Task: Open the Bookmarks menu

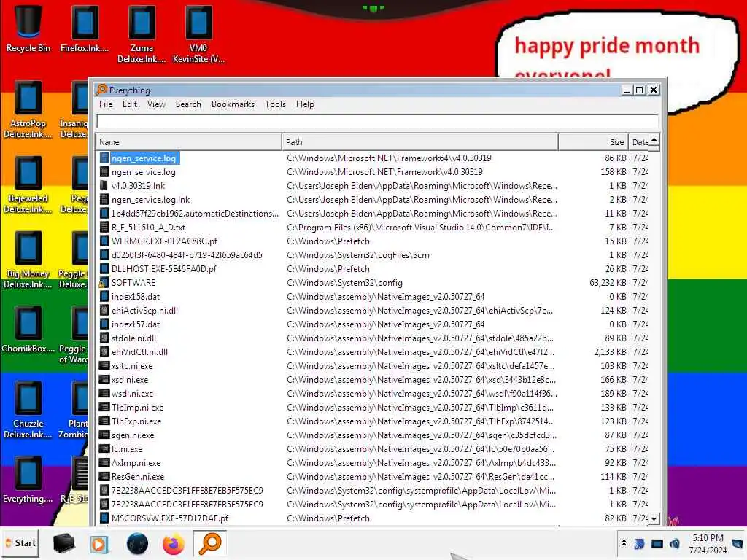Action: pyautogui.click(x=233, y=104)
